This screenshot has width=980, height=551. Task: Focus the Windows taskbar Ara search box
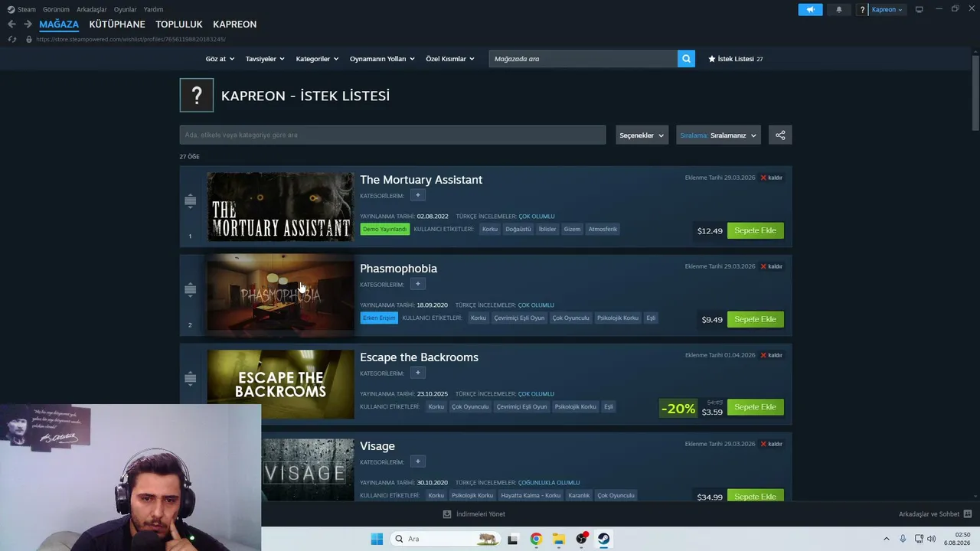click(x=444, y=539)
